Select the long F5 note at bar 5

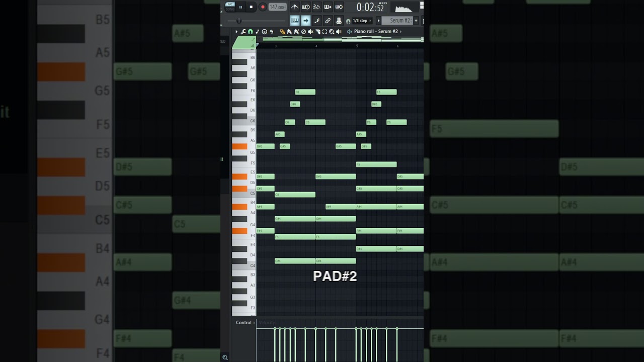376,164
